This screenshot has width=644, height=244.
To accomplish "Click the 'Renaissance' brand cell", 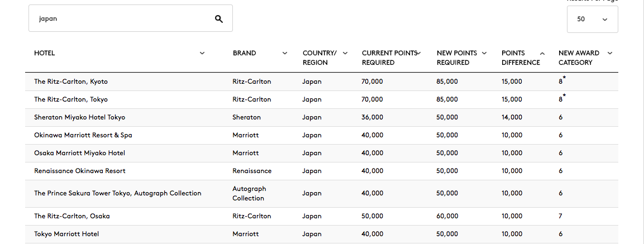I will 252,171.
